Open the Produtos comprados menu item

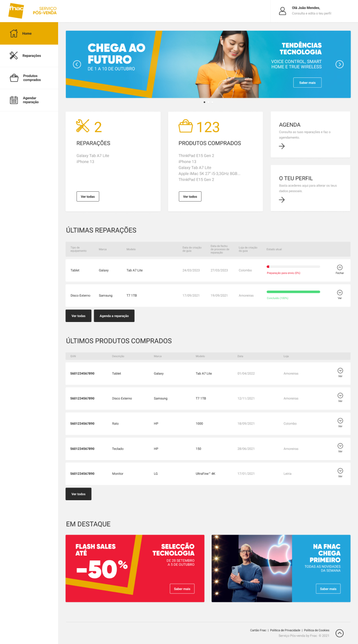pyautogui.click(x=29, y=78)
